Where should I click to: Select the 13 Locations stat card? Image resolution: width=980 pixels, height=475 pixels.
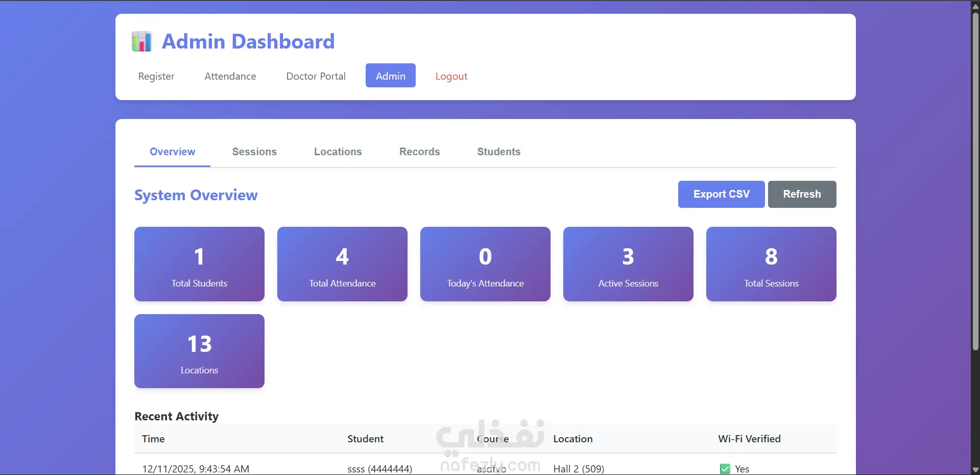tap(199, 351)
